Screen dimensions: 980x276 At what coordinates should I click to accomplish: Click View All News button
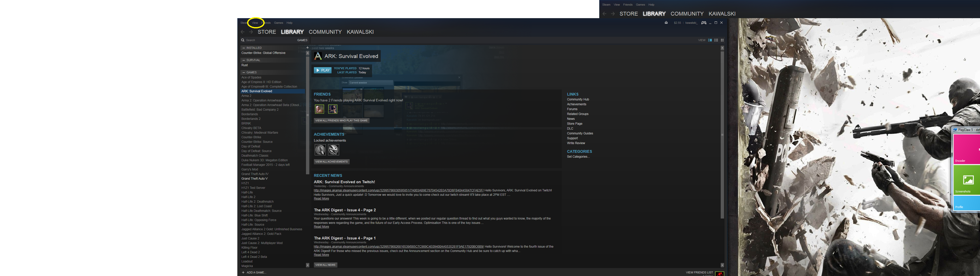(x=325, y=265)
